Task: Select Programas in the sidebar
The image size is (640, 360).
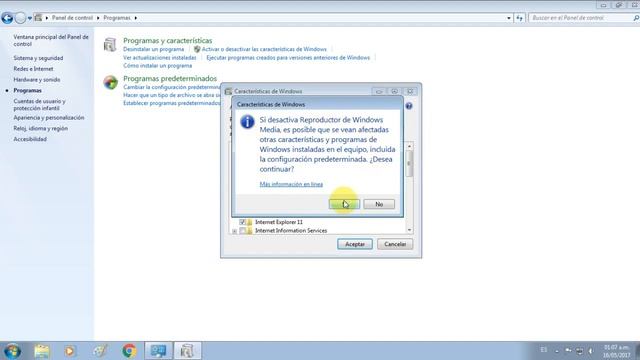Action: click(27, 91)
